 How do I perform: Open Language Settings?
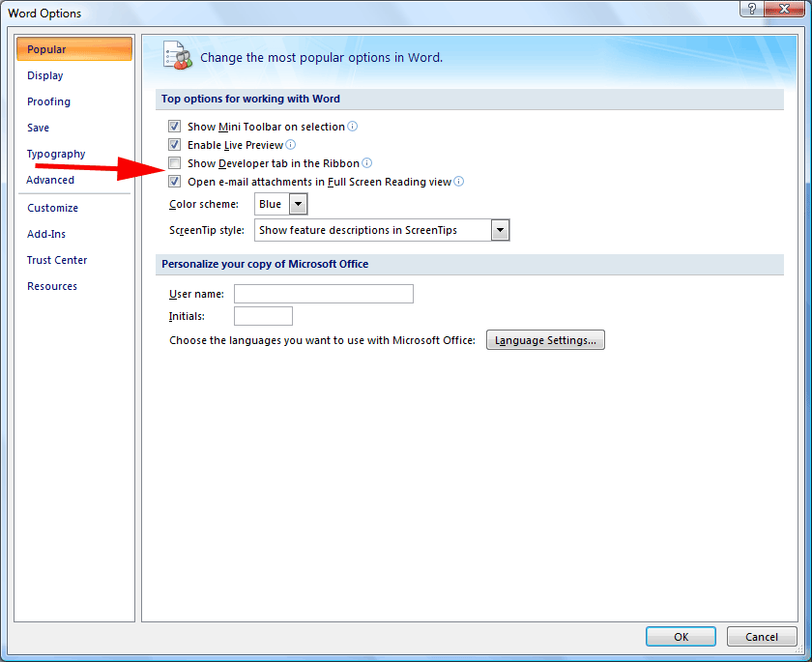click(x=545, y=340)
